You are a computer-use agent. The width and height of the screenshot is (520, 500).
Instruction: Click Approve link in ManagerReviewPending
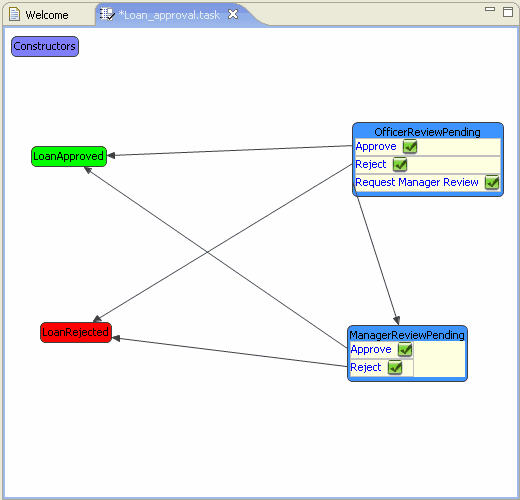coord(371,349)
